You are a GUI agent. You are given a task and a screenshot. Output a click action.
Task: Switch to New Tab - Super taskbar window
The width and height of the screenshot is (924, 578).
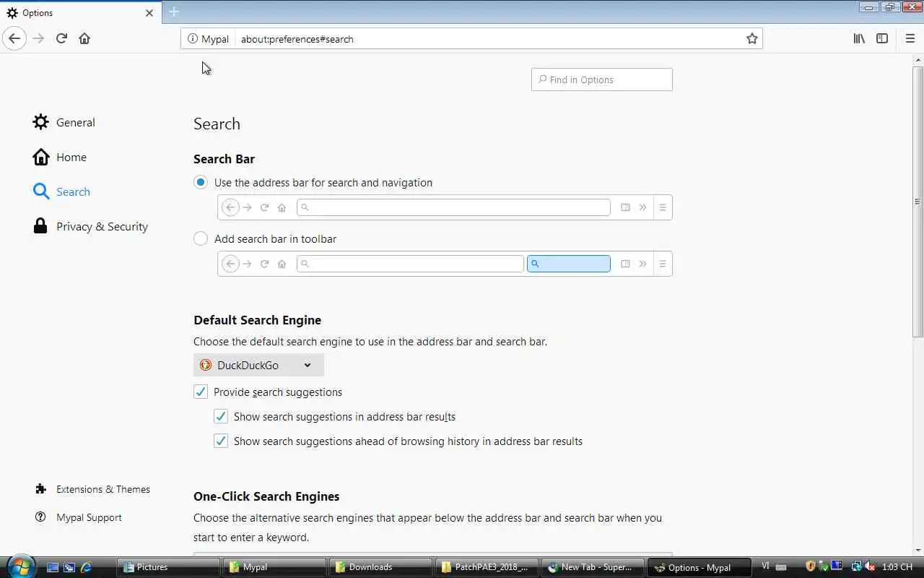pos(592,567)
